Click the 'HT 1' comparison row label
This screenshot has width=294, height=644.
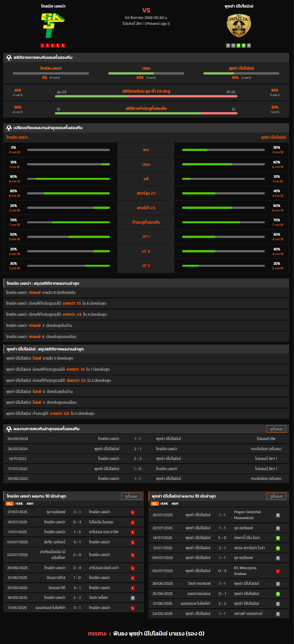146,237
